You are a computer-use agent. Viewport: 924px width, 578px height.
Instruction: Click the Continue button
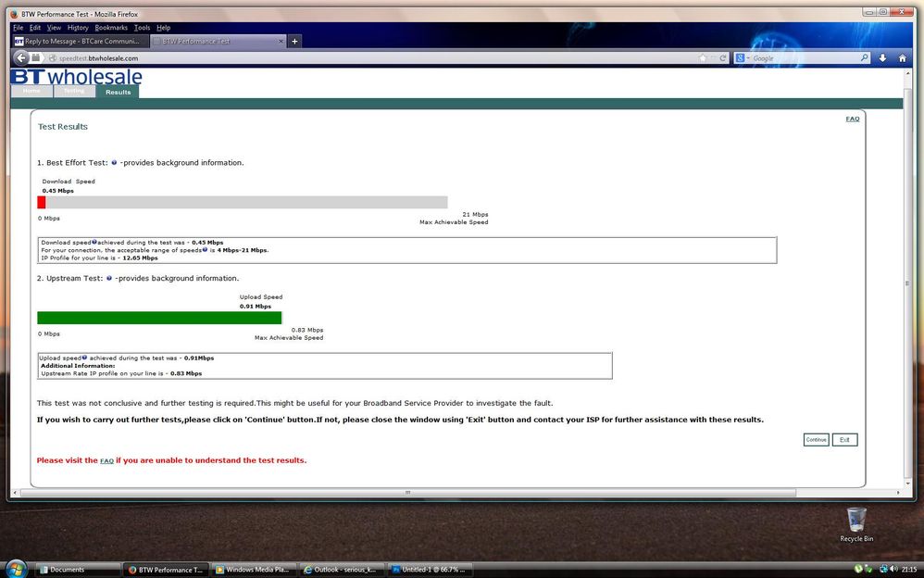click(817, 439)
